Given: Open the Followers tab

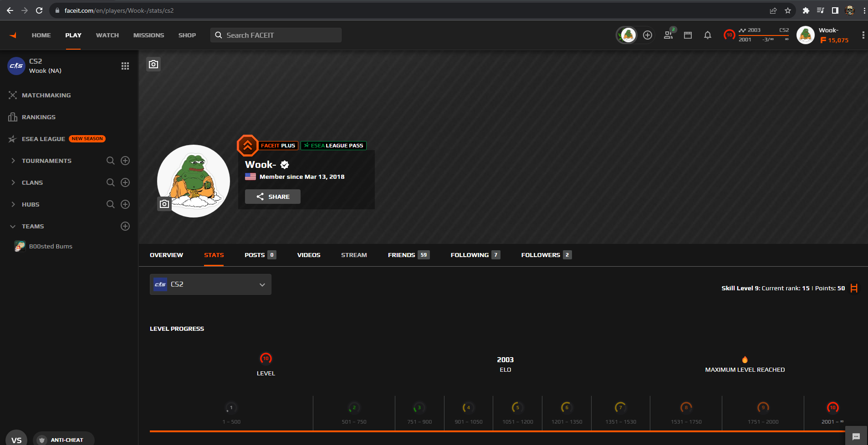Looking at the screenshot, I should pyautogui.click(x=546, y=255).
